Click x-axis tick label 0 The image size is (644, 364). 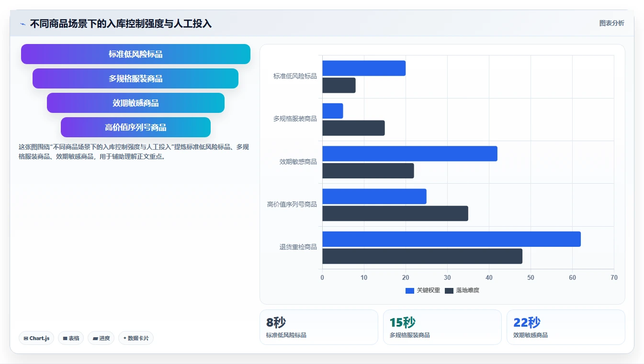click(x=322, y=278)
